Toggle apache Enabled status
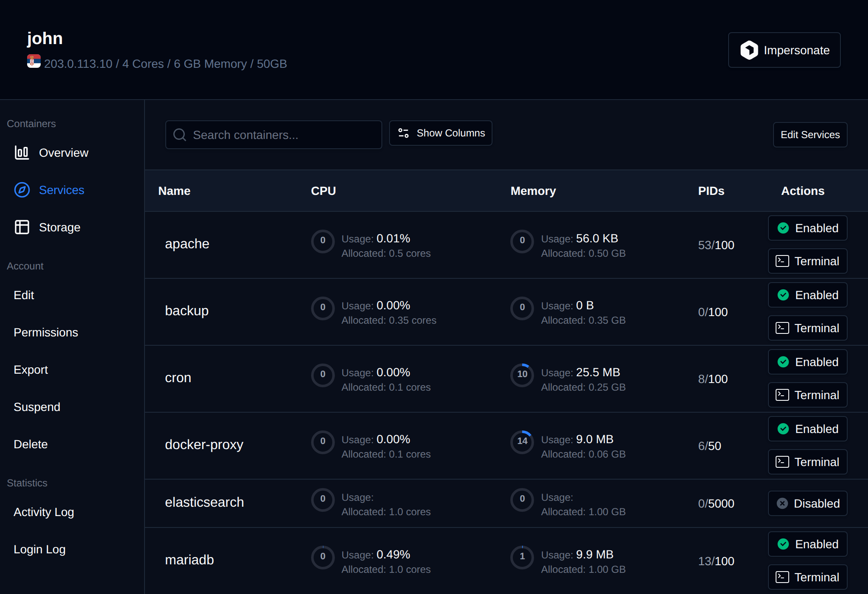Image resolution: width=868 pixels, height=594 pixels. tap(808, 228)
